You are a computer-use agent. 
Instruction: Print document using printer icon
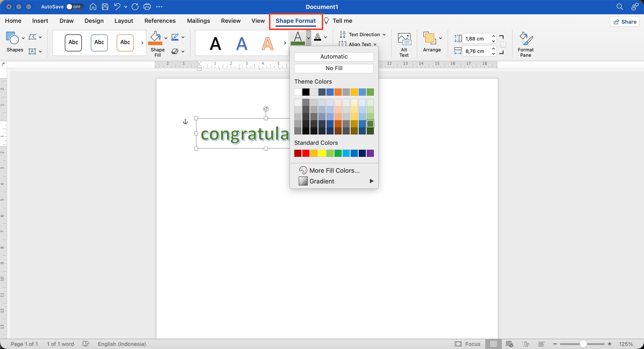coord(147,7)
